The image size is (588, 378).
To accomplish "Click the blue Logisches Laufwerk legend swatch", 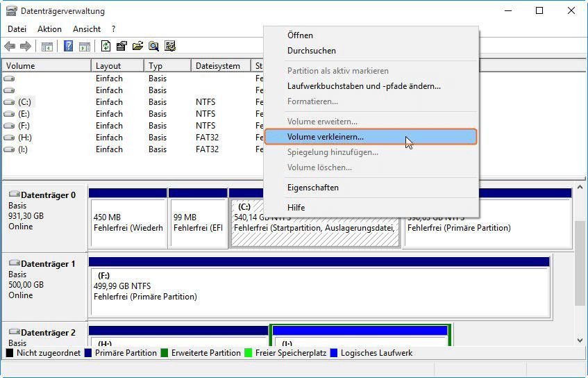I will tap(334, 353).
